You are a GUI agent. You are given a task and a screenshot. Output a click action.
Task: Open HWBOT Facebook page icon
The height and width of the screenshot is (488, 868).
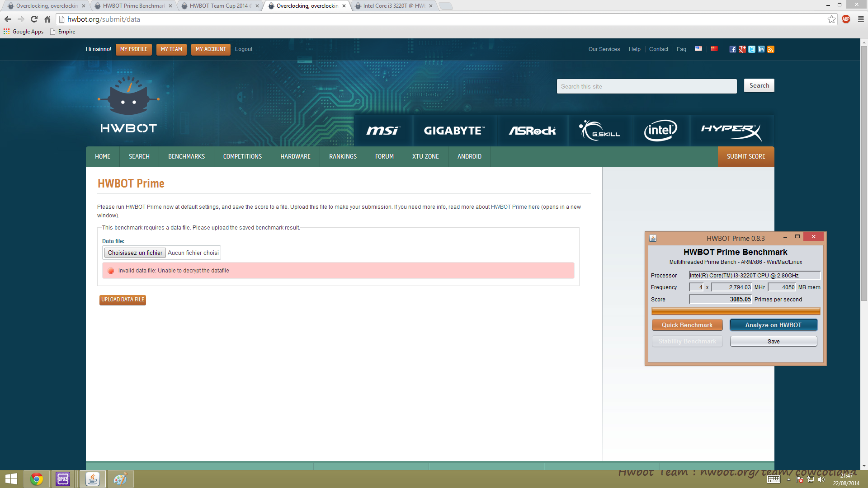pos(732,49)
